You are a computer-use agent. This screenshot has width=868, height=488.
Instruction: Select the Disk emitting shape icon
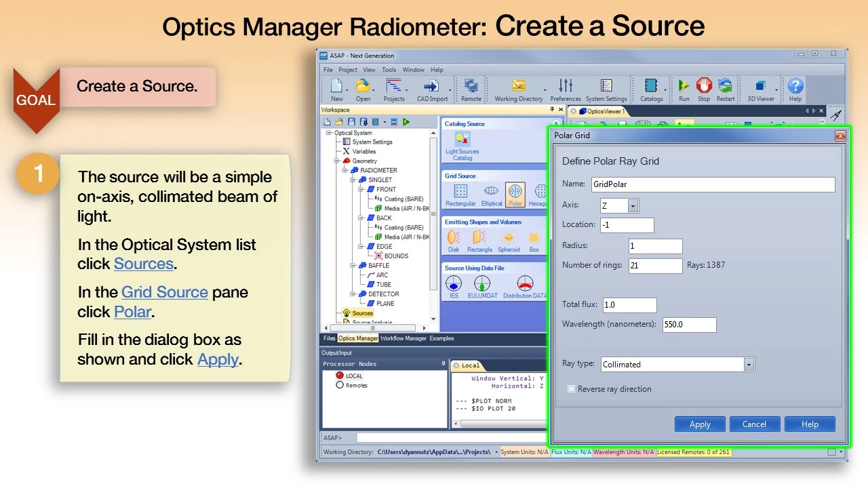click(x=454, y=239)
